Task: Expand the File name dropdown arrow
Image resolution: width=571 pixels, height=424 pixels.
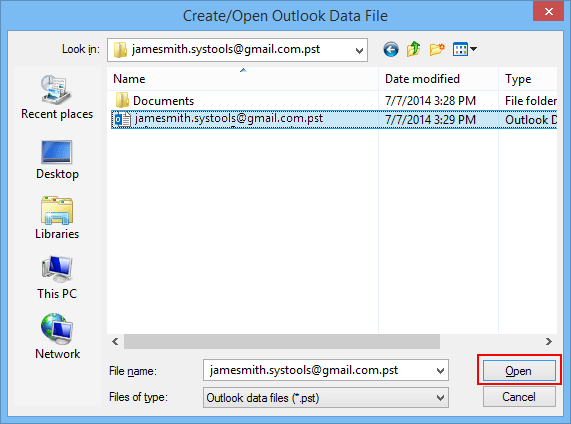Action: [x=440, y=371]
